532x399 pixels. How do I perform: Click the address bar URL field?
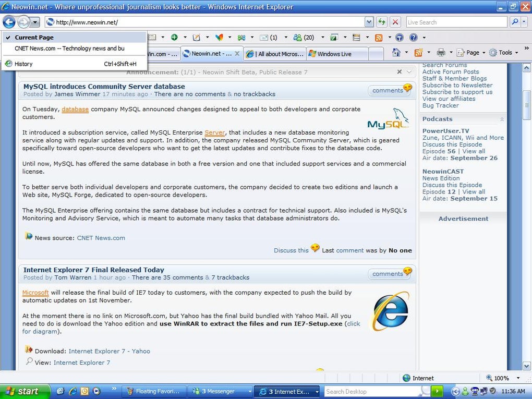(x=205, y=22)
